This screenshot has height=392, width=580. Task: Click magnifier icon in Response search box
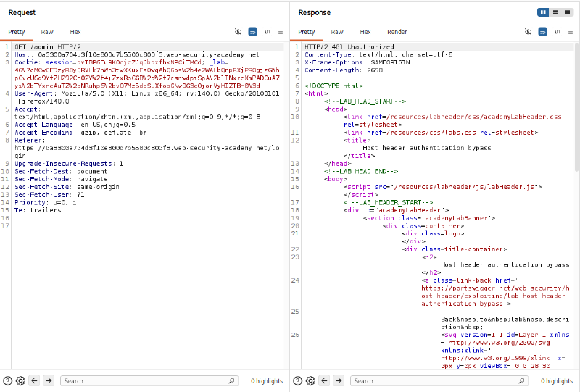(x=521, y=380)
